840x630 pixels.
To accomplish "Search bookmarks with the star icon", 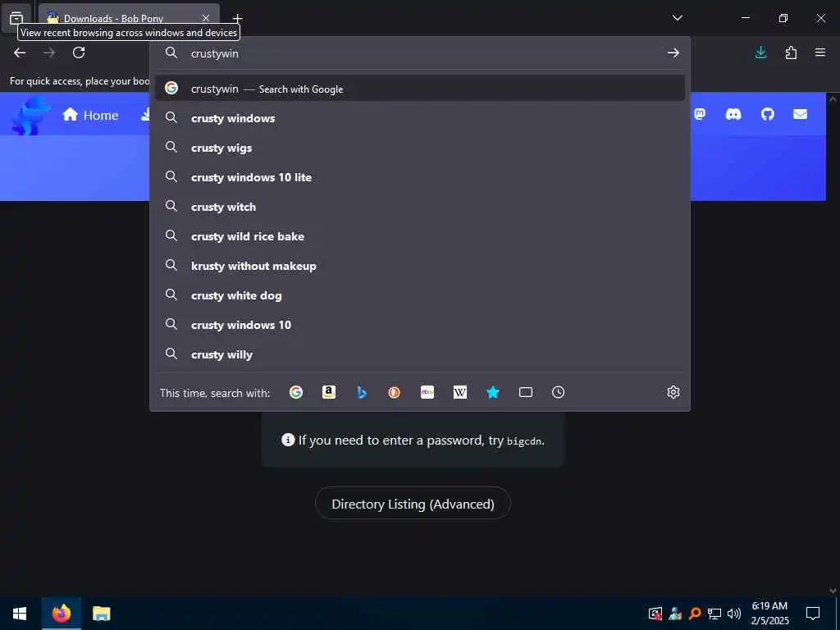I will (493, 392).
